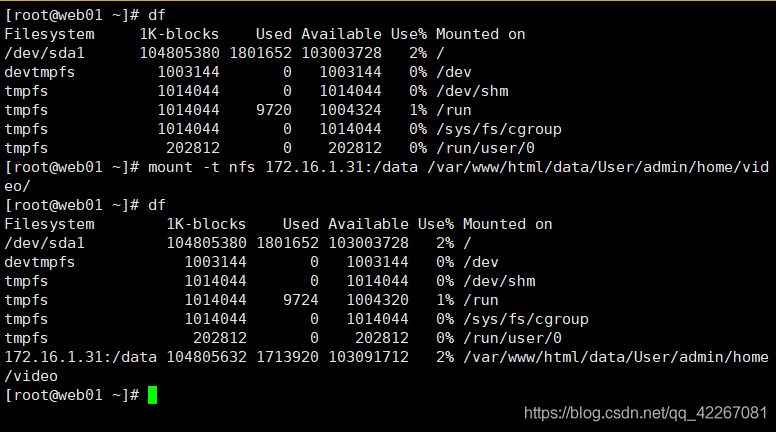Select "/run/user/0" in the first df output
The width and height of the screenshot is (776, 432).
(x=485, y=148)
